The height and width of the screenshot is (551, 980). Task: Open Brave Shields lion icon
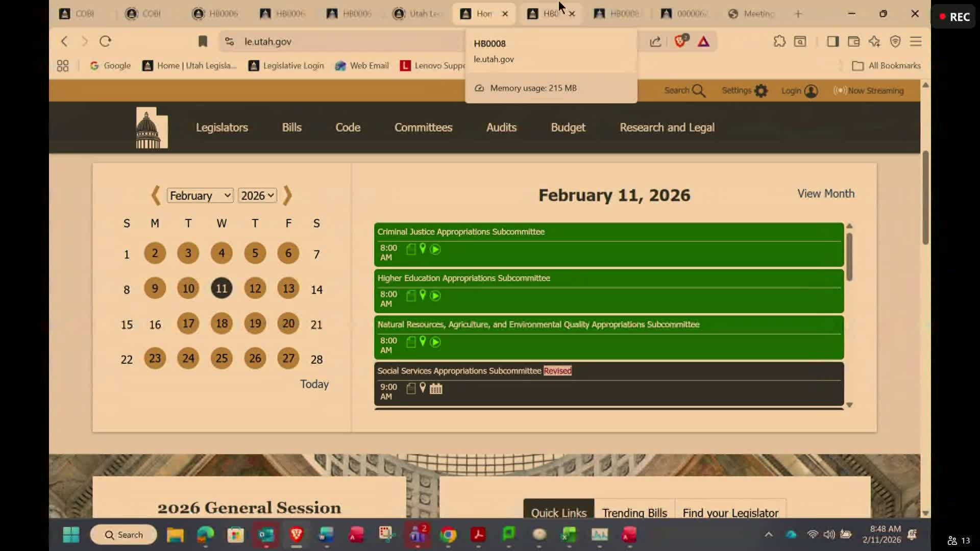click(x=680, y=41)
